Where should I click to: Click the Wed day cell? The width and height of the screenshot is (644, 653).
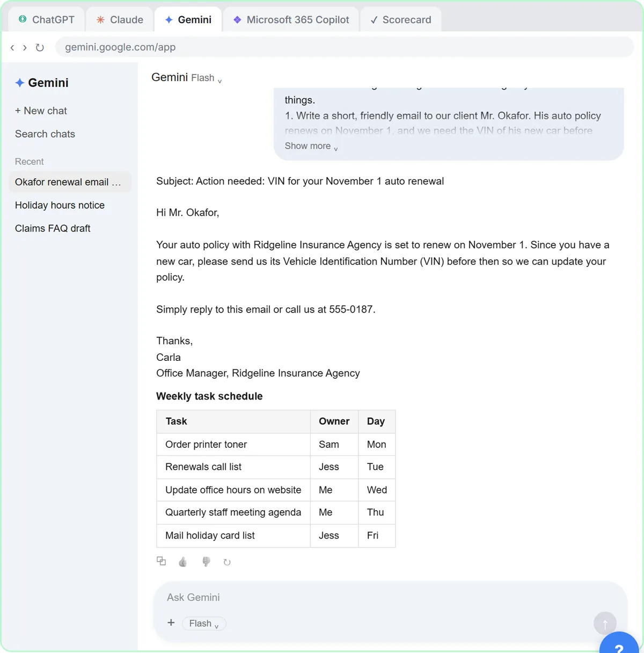pyautogui.click(x=376, y=490)
